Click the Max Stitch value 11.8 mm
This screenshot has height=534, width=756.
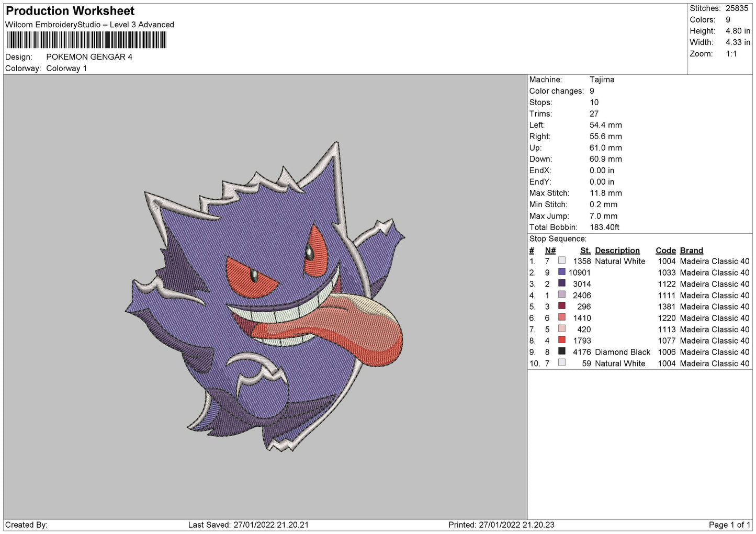click(x=605, y=193)
